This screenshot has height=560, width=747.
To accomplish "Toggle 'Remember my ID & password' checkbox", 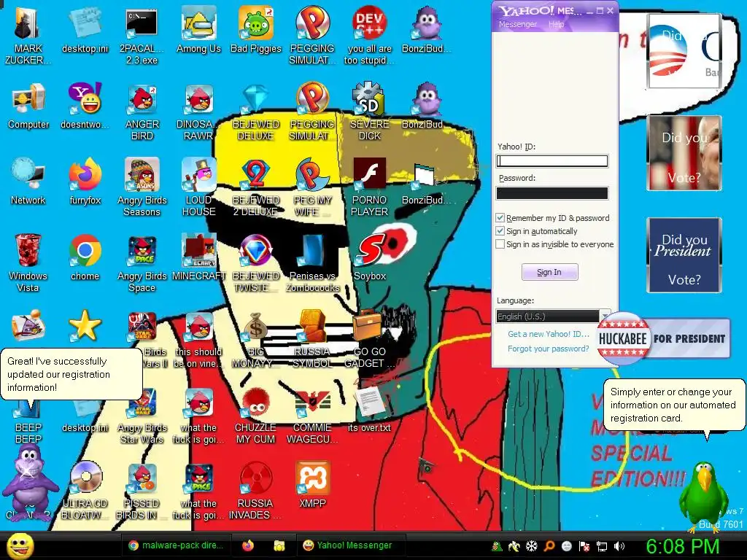I will [500, 218].
